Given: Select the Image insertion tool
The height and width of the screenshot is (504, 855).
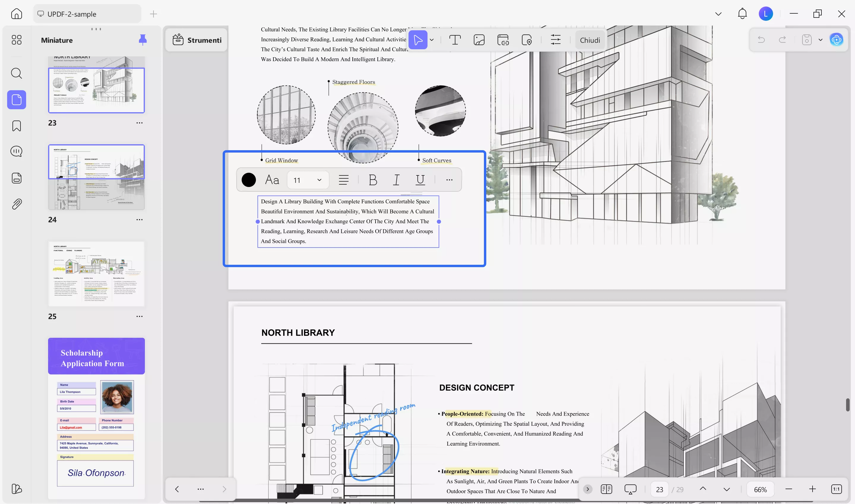Looking at the screenshot, I should [x=479, y=40].
